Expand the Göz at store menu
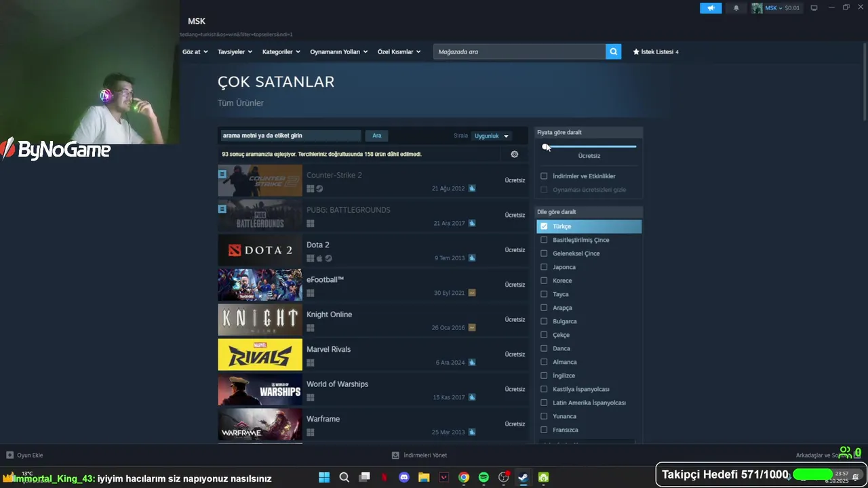 point(195,52)
